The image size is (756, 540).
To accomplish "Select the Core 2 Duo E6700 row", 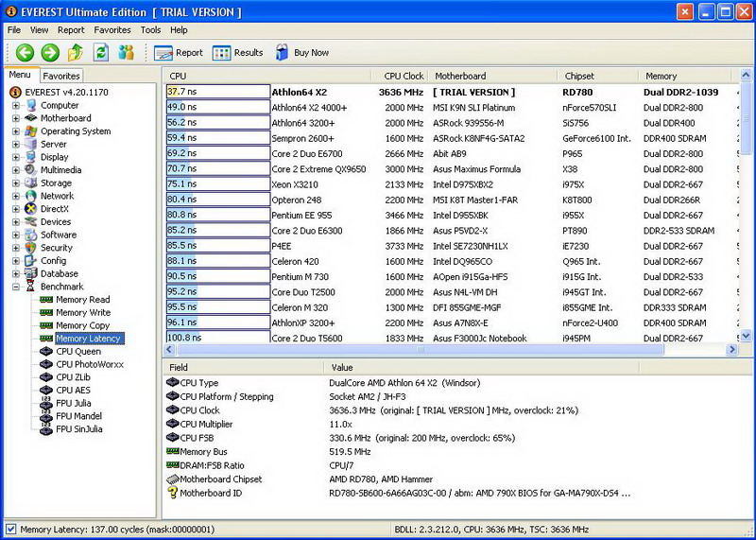I will click(x=451, y=153).
